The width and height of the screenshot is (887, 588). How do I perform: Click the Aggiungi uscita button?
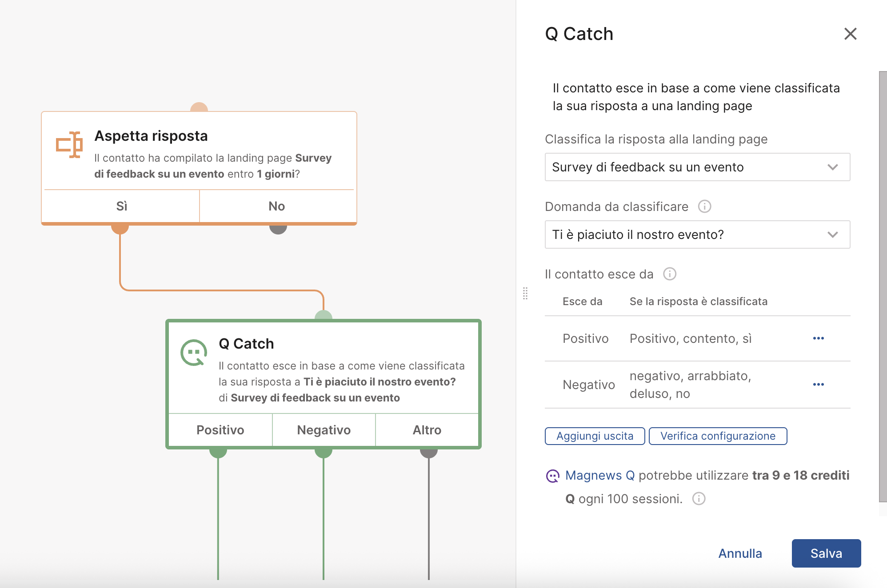click(x=594, y=436)
